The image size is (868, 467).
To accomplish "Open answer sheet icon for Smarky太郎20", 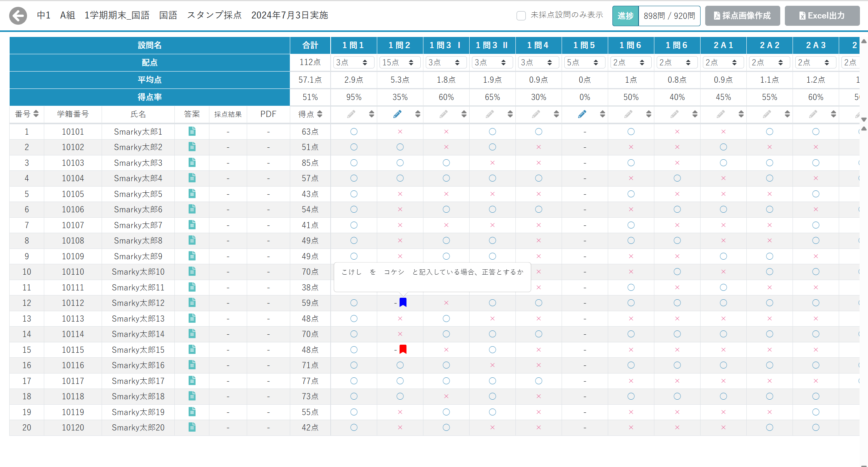I will (x=192, y=427).
